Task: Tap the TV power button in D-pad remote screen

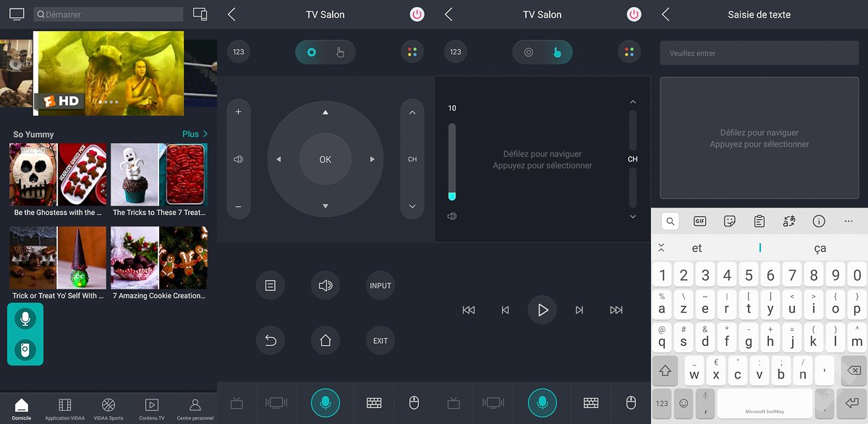Action: coord(417,14)
